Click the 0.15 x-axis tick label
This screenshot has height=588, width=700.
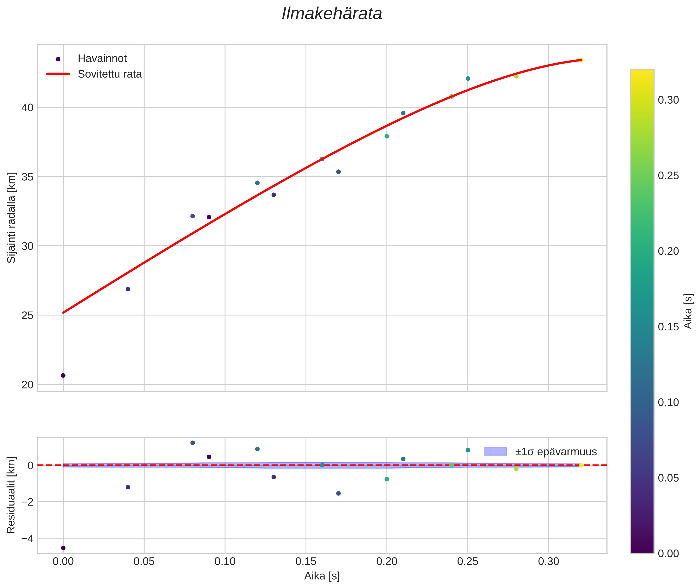coord(306,561)
